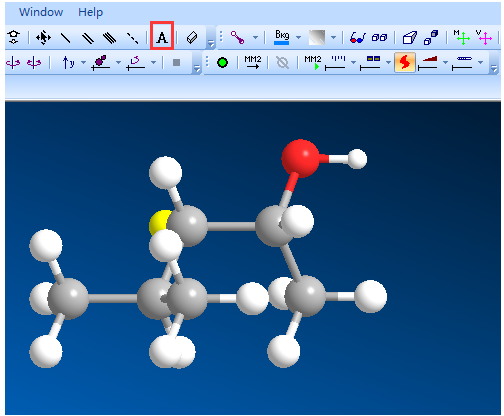Choose the triple bond drawing tool

point(110,38)
